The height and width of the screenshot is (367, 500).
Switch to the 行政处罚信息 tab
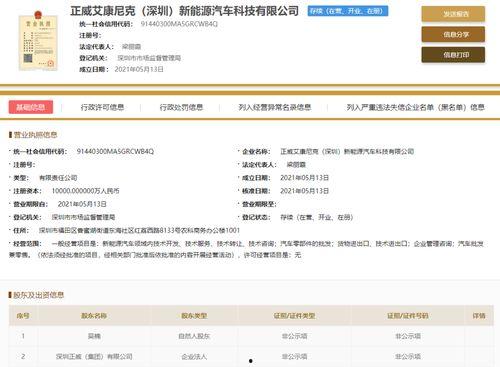(181, 107)
